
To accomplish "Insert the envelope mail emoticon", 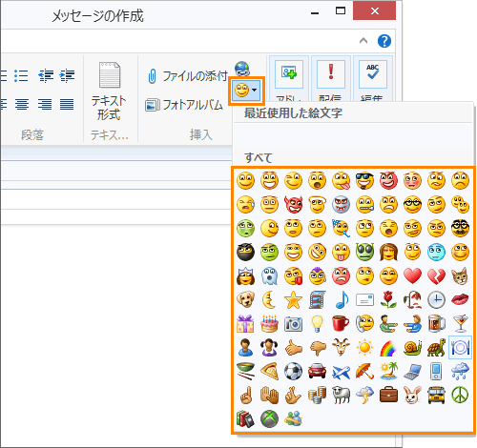I will pos(364,299).
